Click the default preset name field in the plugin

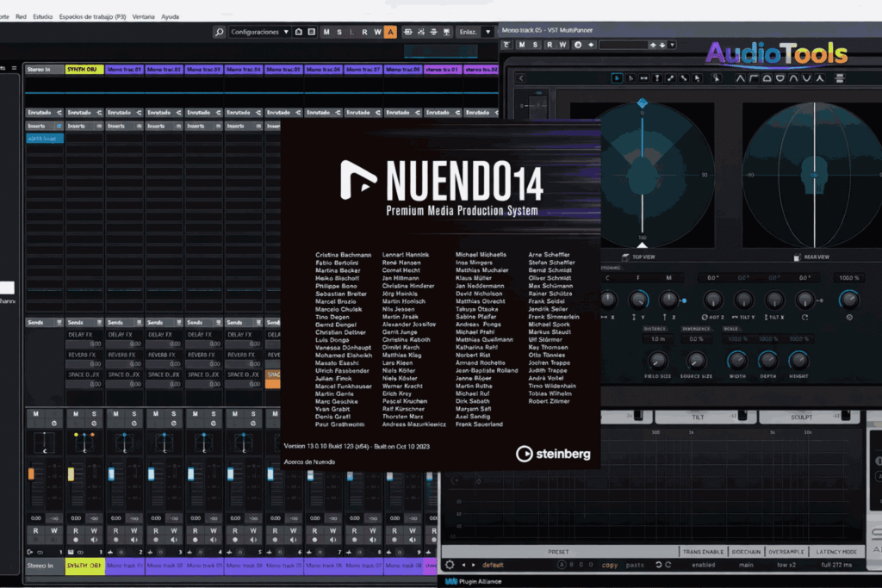point(494,566)
